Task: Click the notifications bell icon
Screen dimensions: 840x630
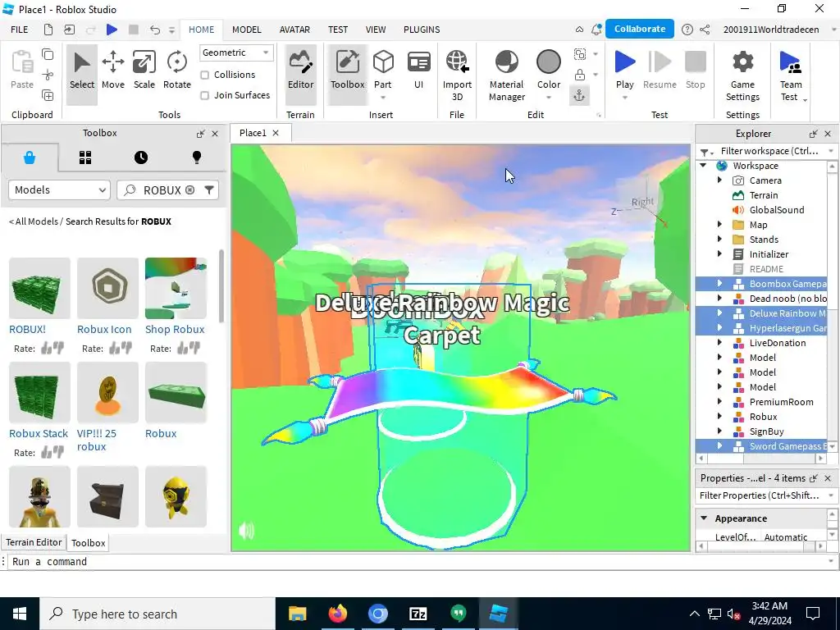Action: click(x=596, y=30)
